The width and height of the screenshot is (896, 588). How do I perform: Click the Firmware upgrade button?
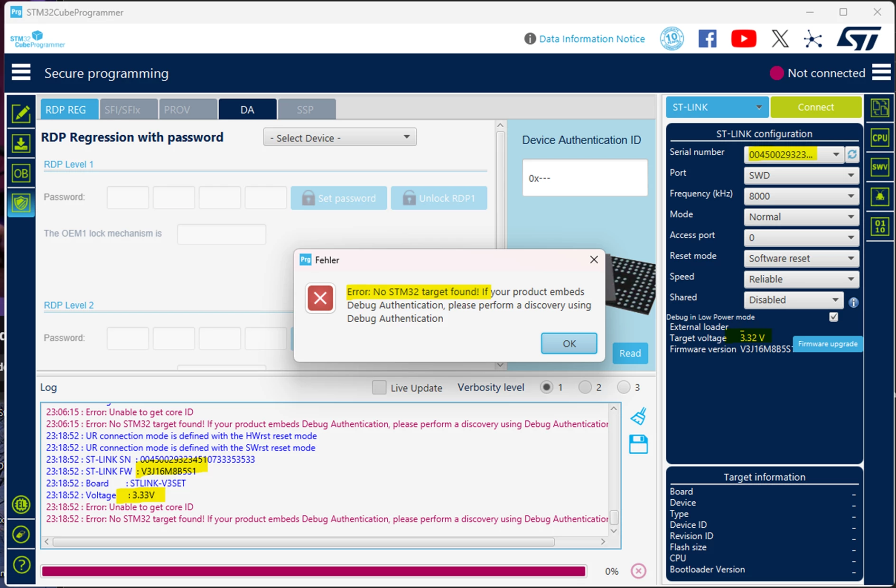tap(828, 344)
